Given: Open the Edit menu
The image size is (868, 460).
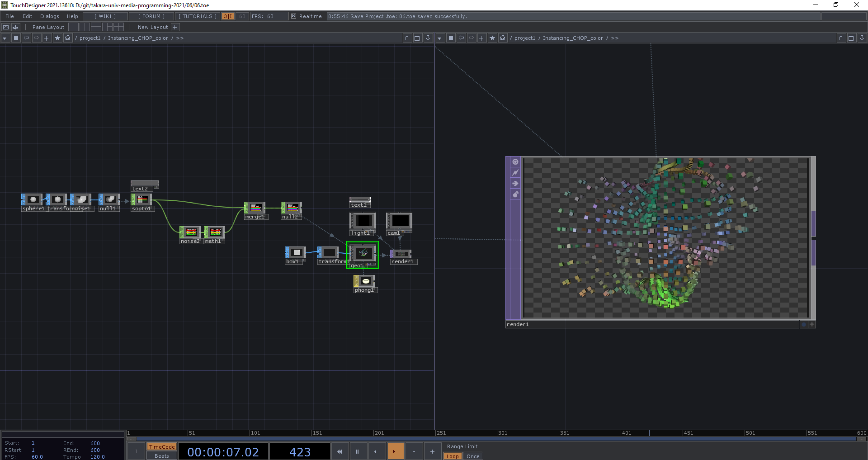Looking at the screenshot, I should point(28,16).
